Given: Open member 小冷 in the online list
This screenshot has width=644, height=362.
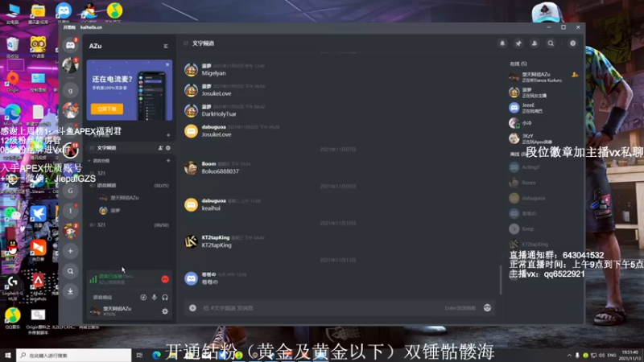Looking at the screenshot, I should click(543, 123).
